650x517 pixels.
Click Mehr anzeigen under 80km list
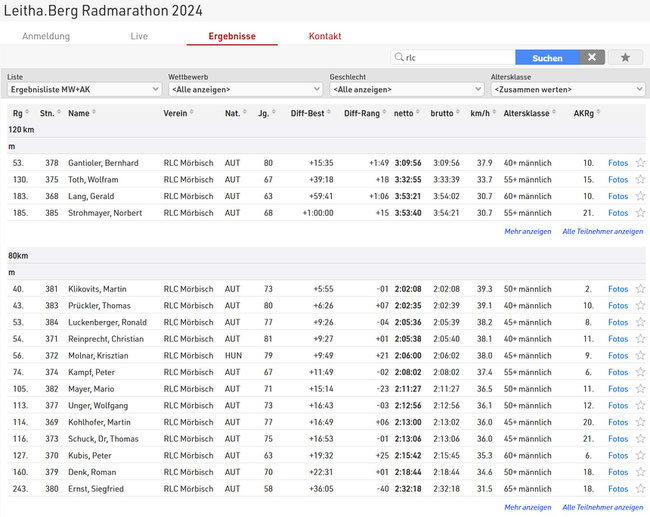(528, 507)
